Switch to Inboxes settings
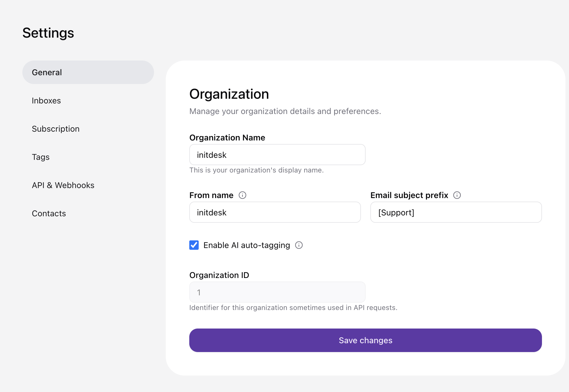 click(x=46, y=100)
